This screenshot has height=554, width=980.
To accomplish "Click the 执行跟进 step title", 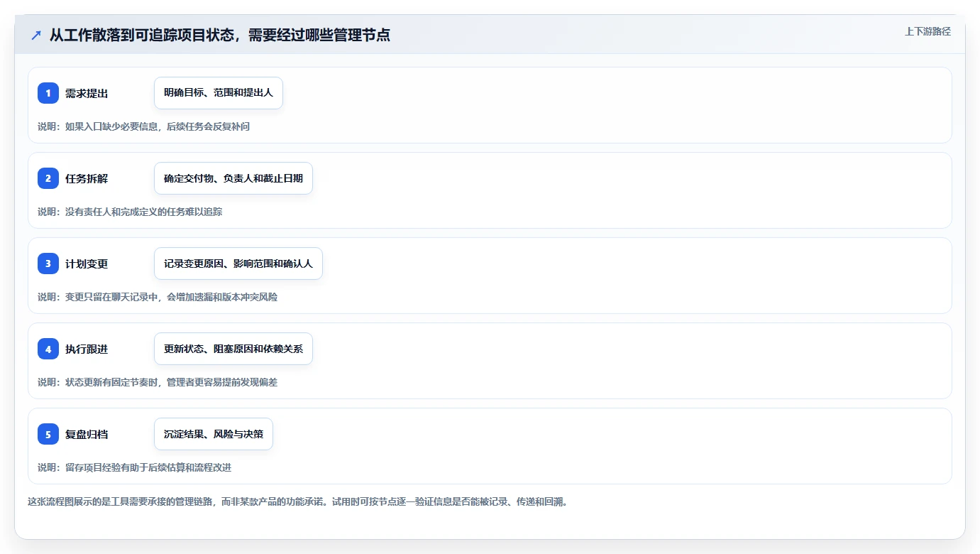I will coord(87,349).
